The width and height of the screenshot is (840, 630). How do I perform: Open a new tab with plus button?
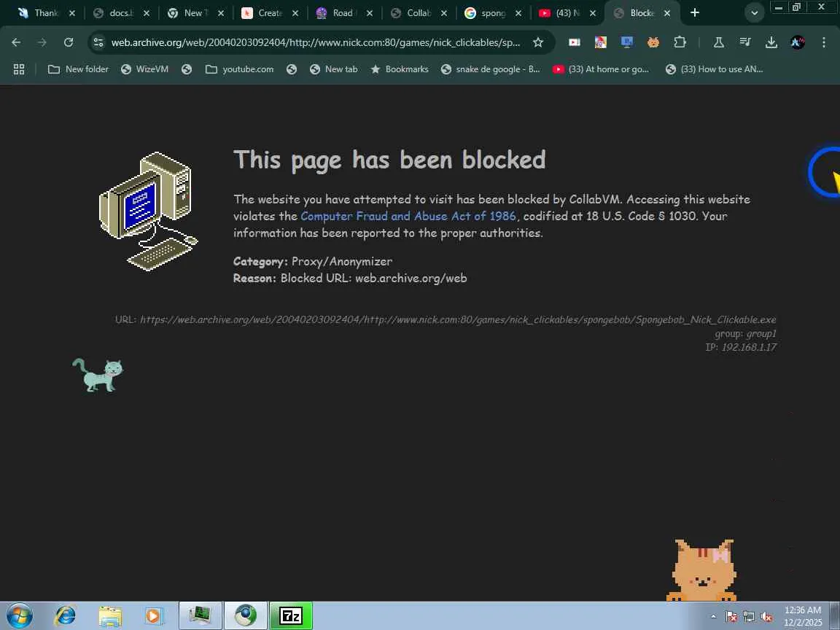coord(695,12)
